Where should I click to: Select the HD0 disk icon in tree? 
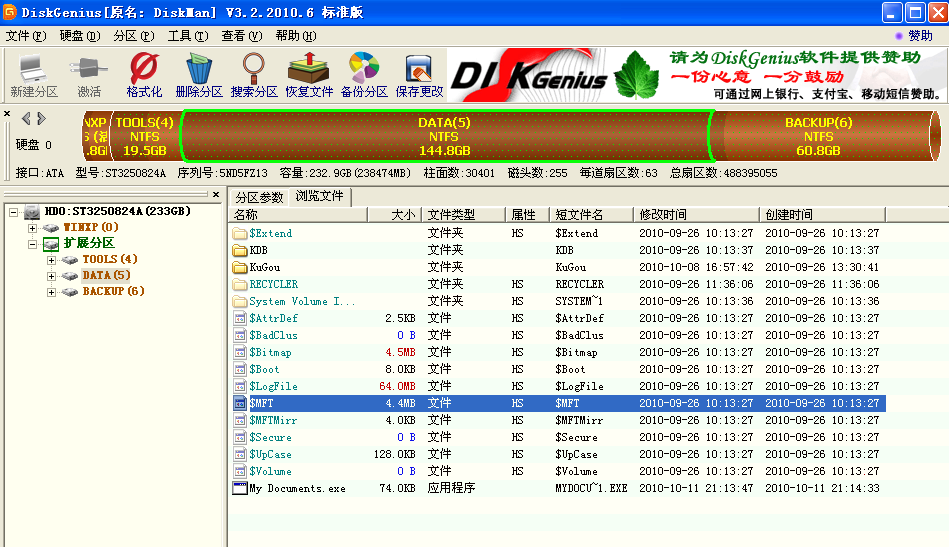click(33, 212)
